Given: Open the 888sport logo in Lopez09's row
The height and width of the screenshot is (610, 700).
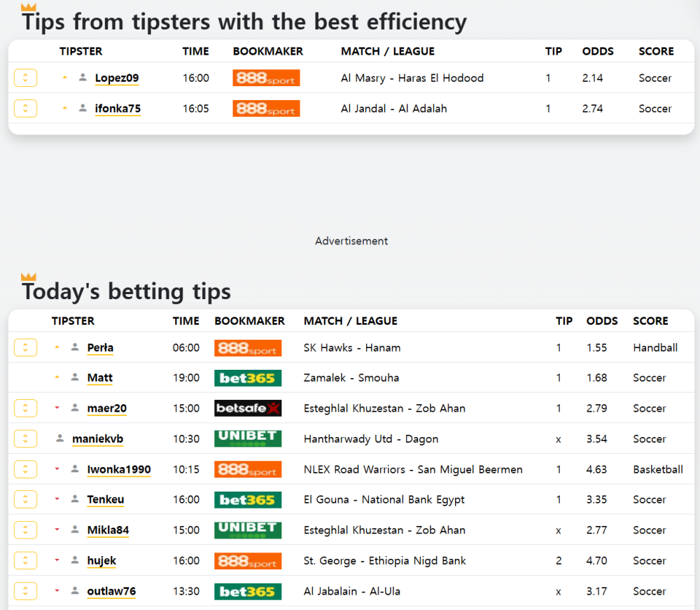Looking at the screenshot, I should pyautogui.click(x=266, y=78).
